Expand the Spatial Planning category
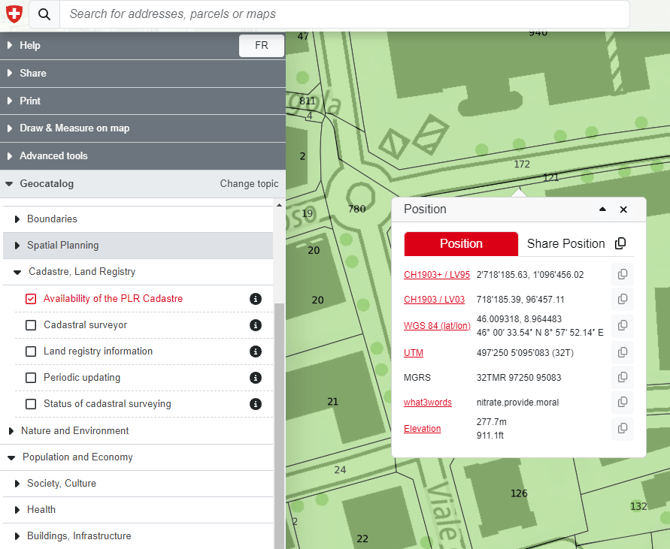The height and width of the screenshot is (549, 670). [x=64, y=245]
